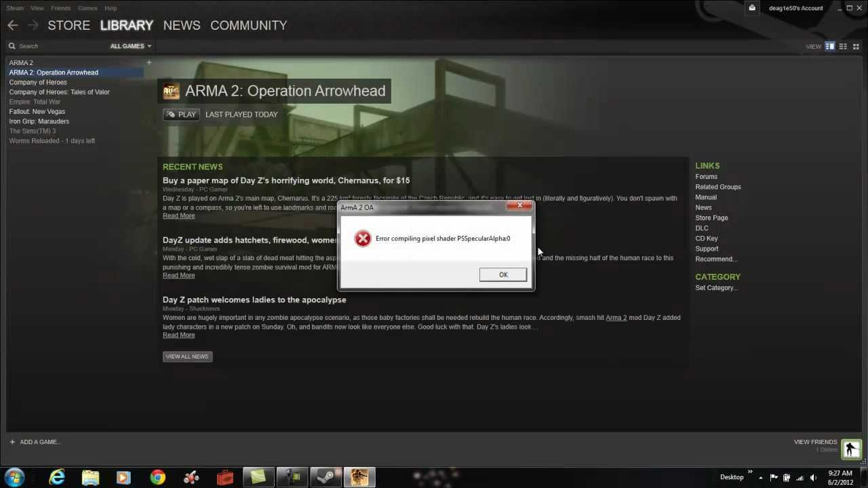This screenshot has width=868, height=488.
Task: Click the plus icon above the games list
Action: tap(149, 62)
